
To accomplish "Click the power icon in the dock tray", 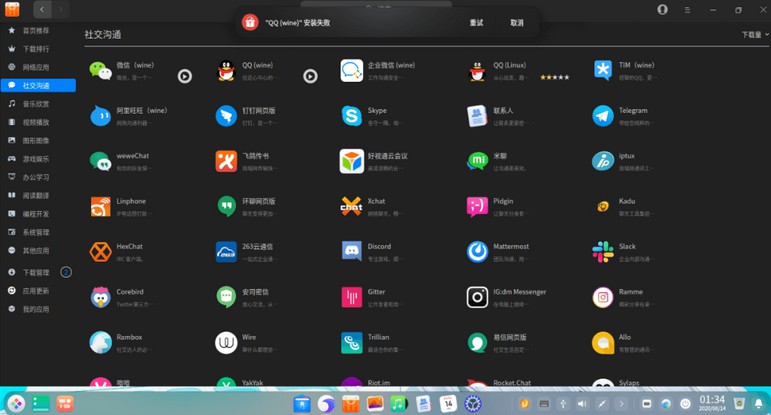I will coord(685,404).
